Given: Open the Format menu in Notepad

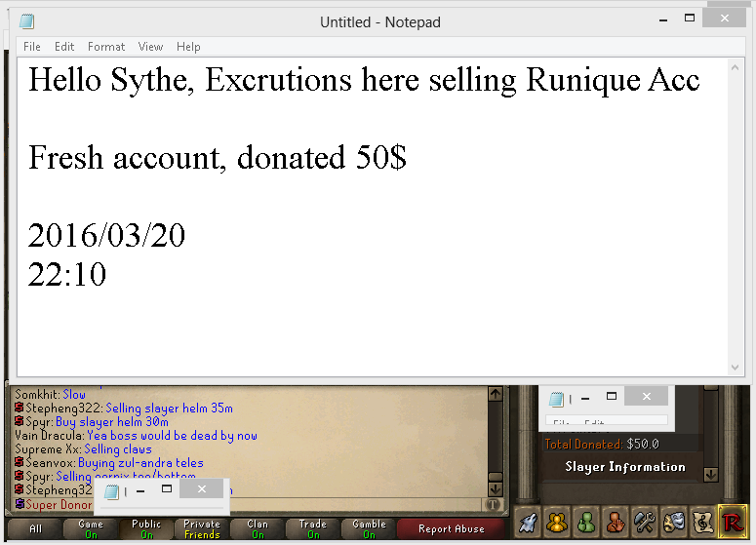Looking at the screenshot, I should click(x=106, y=47).
